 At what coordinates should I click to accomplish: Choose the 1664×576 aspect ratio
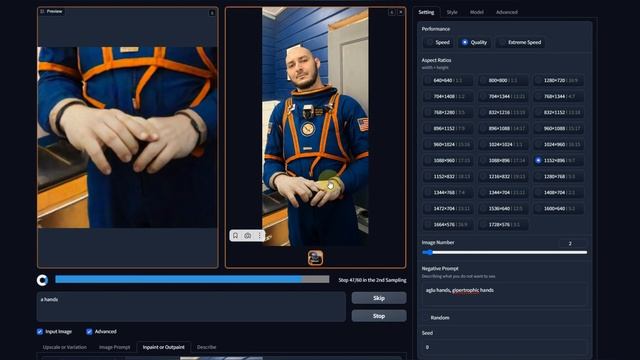point(448,224)
